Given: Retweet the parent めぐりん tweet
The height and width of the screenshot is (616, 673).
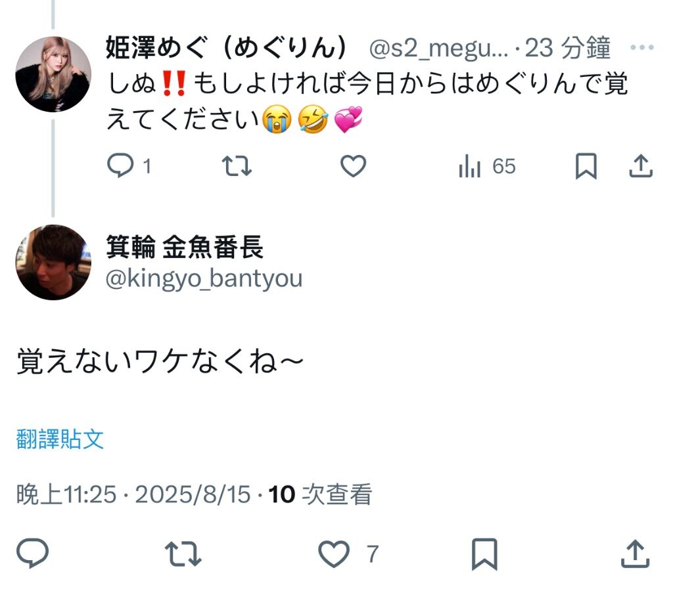Looking at the screenshot, I should click(237, 167).
